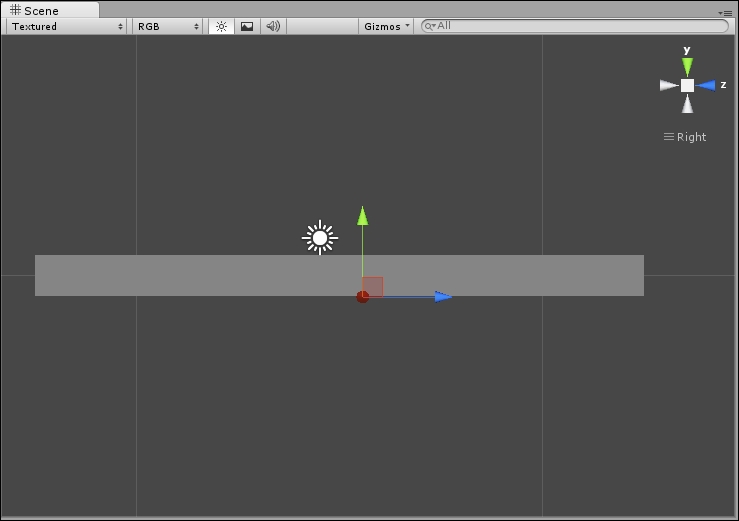Click the red X-axis handle dot
Viewport: 739px width, 521px height.
tap(362, 297)
